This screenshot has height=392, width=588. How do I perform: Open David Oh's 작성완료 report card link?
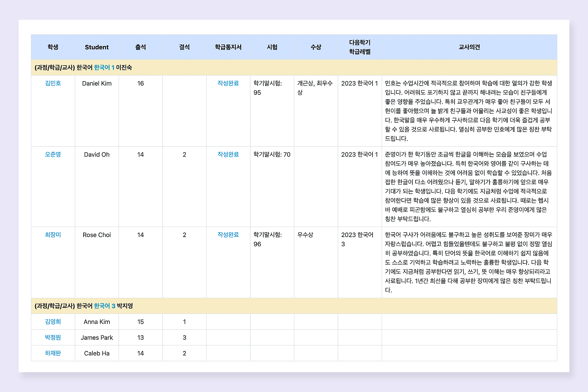point(228,154)
